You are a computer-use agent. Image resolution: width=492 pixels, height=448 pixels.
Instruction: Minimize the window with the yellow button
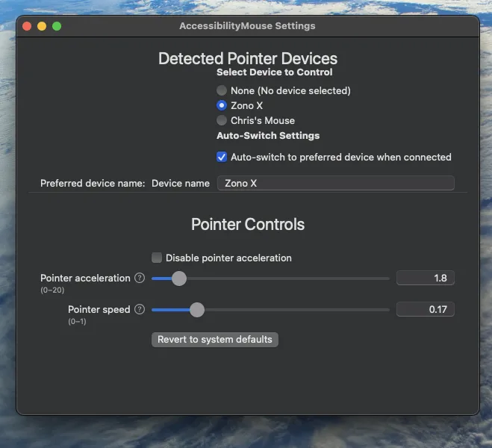(x=42, y=26)
